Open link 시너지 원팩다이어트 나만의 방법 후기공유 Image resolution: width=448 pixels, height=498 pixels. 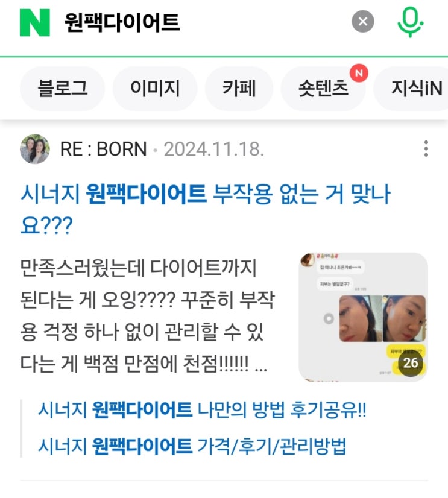coord(202,410)
